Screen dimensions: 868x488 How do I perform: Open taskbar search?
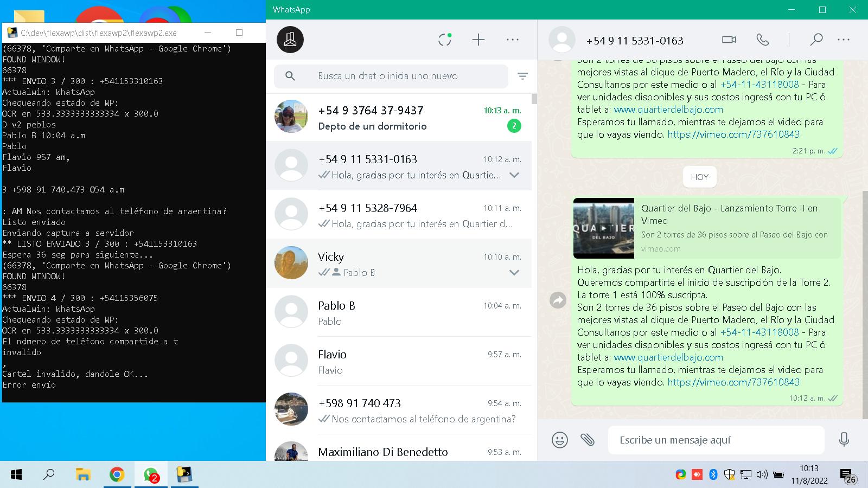click(x=49, y=475)
